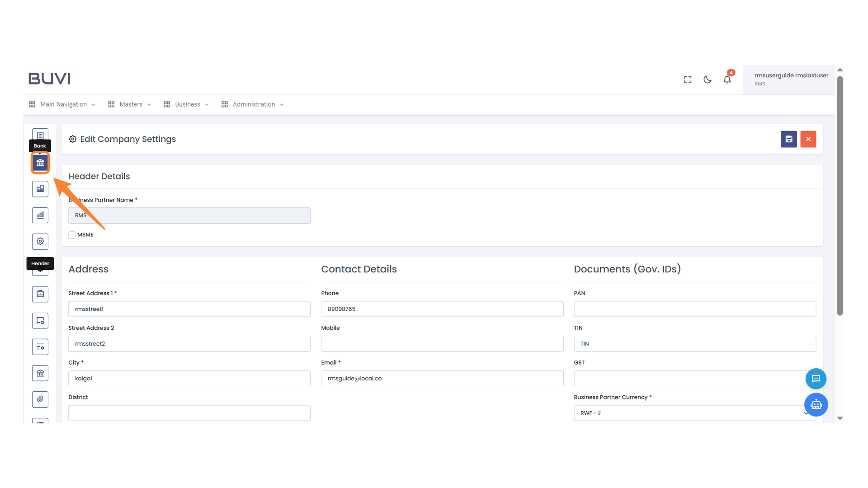Cancel editing with the red X button
The width and height of the screenshot is (868, 488).
pos(808,139)
